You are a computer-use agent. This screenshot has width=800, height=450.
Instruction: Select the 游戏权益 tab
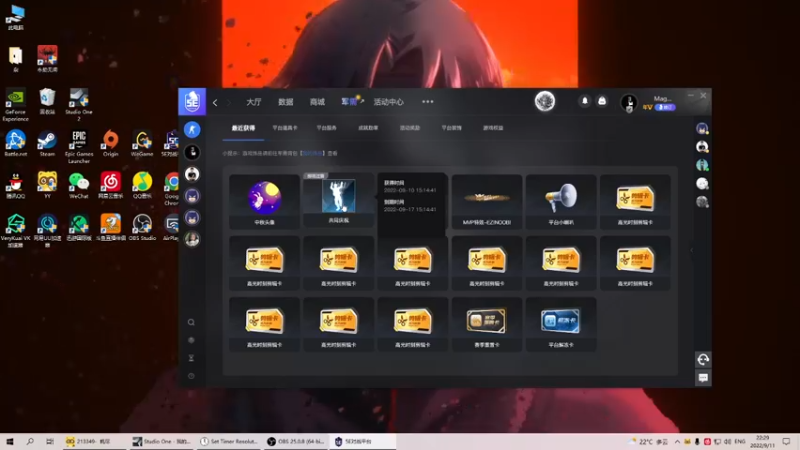pyautogui.click(x=493, y=128)
